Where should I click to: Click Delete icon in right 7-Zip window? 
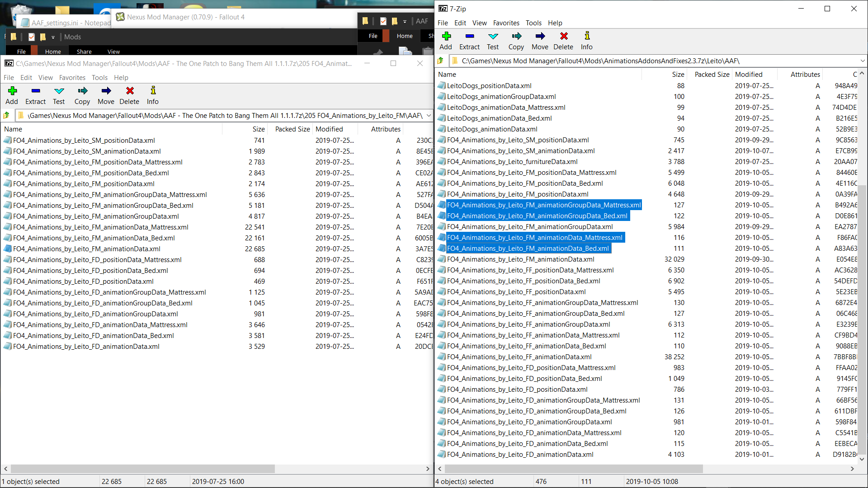point(563,36)
